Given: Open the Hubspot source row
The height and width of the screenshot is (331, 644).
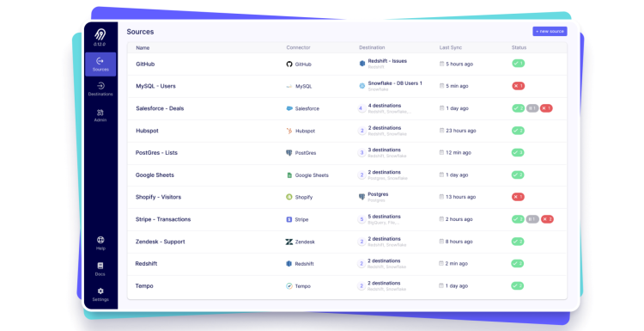Looking at the screenshot, I should pyautogui.click(x=347, y=131).
